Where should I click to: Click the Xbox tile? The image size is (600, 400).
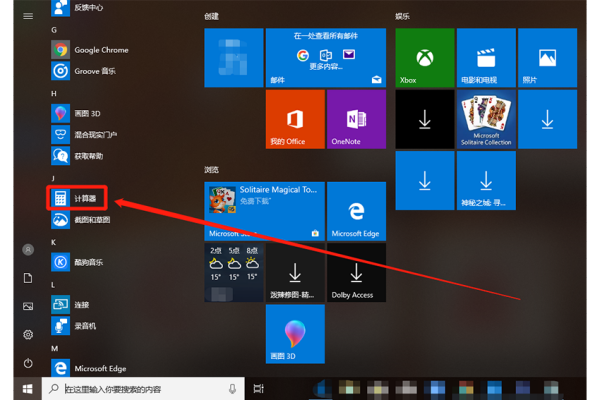pyautogui.click(x=425, y=58)
